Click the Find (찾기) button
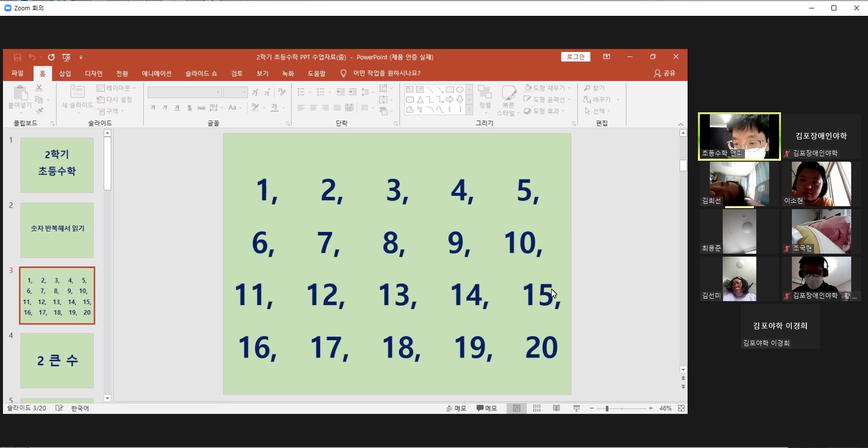This screenshot has height=448, width=868. 594,88
